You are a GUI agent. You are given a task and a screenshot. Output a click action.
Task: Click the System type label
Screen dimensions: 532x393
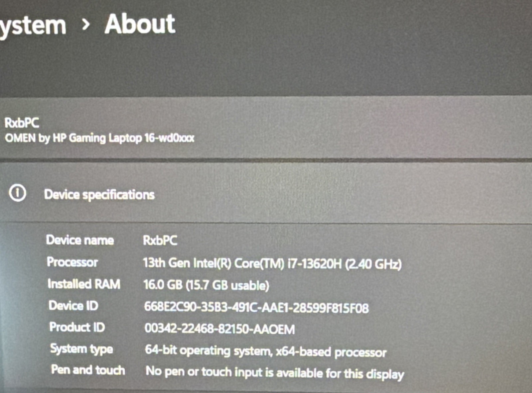click(x=81, y=349)
